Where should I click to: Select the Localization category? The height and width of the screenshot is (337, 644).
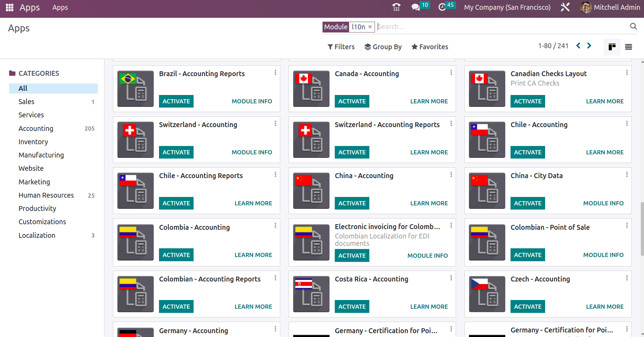pyautogui.click(x=53, y=235)
